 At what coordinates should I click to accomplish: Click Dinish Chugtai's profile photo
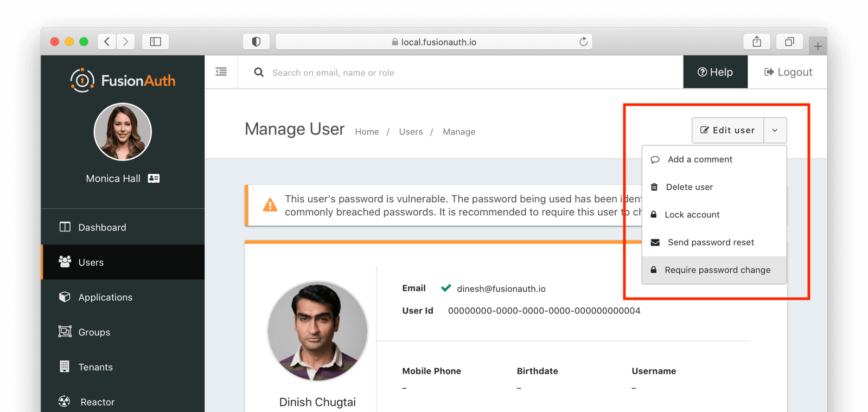point(317,331)
